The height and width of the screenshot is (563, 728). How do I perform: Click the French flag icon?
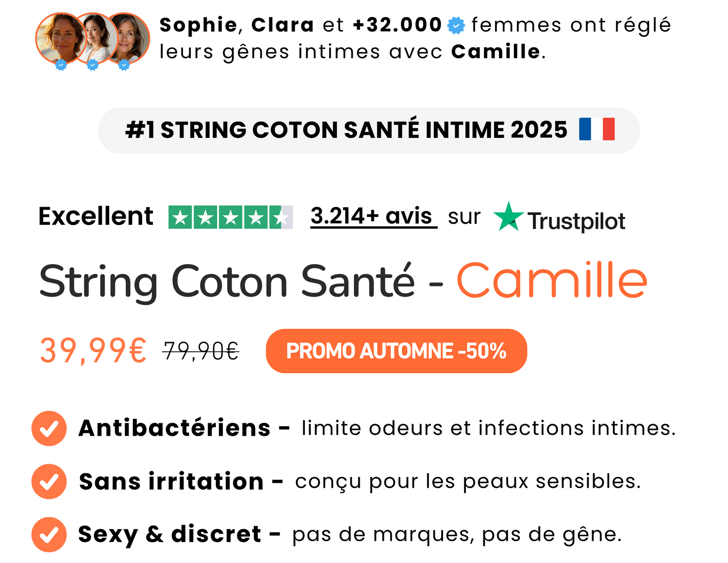coord(596,129)
